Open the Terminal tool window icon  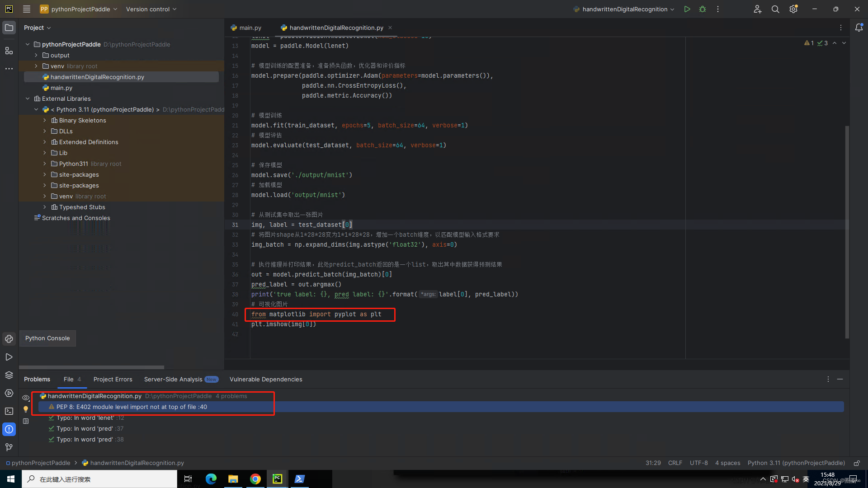pos(9,411)
